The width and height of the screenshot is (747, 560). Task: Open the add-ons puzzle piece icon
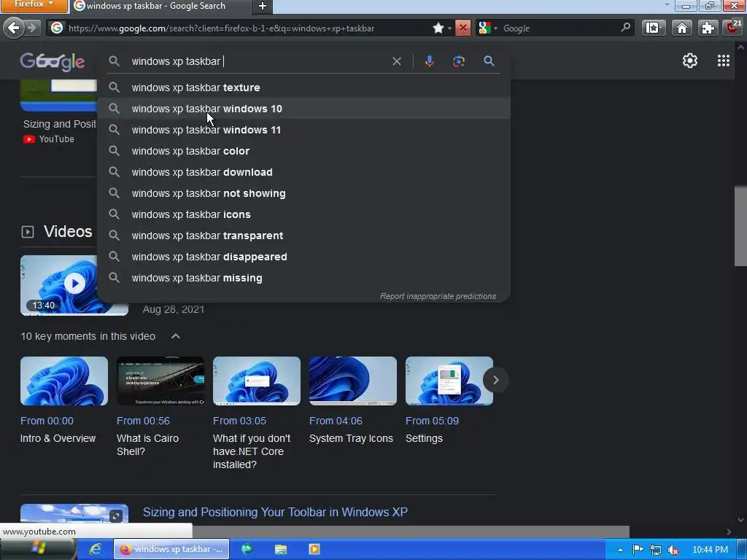coord(708,28)
